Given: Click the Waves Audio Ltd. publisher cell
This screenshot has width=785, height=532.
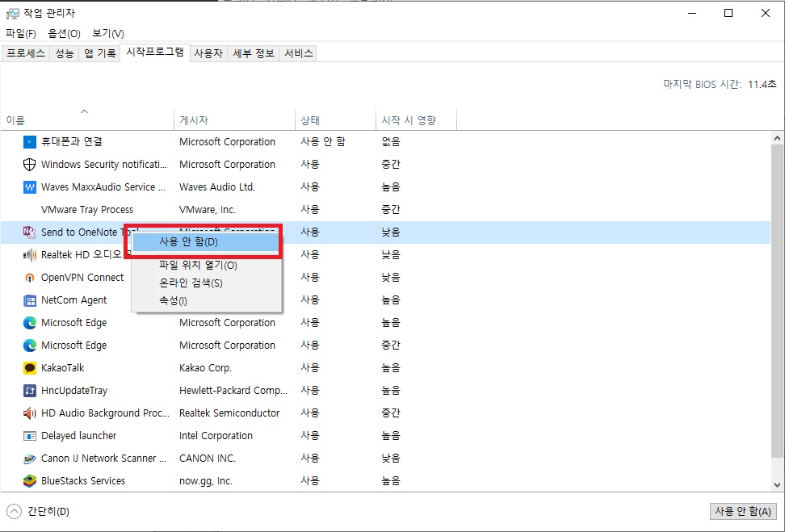Looking at the screenshot, I should [x=216, y=187].
